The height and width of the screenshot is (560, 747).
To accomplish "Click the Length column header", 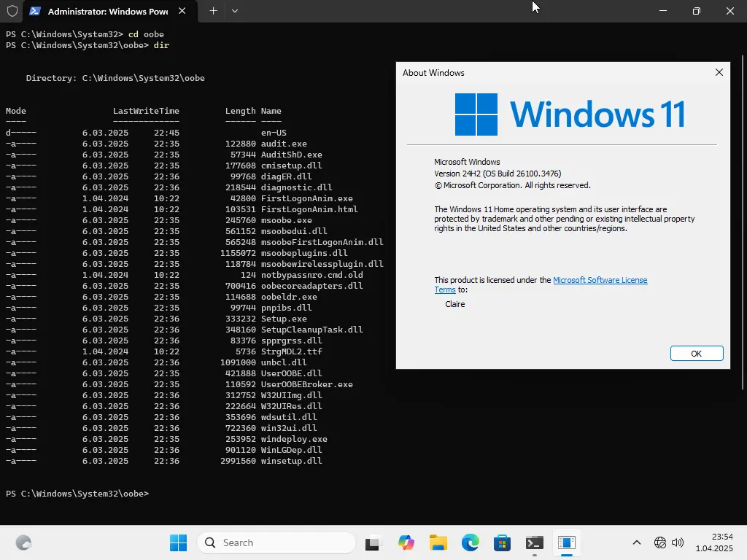I will coord(240,111).
